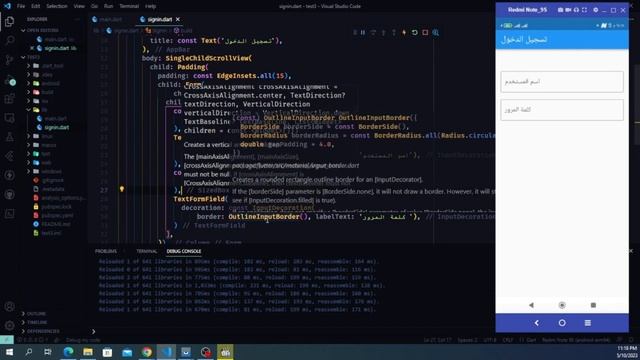
Task: Open the Run and Debug view
Action: (9, 80)
